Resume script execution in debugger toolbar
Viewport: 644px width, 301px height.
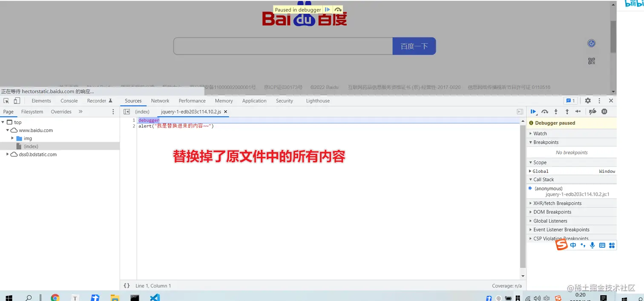click(533, 112)
